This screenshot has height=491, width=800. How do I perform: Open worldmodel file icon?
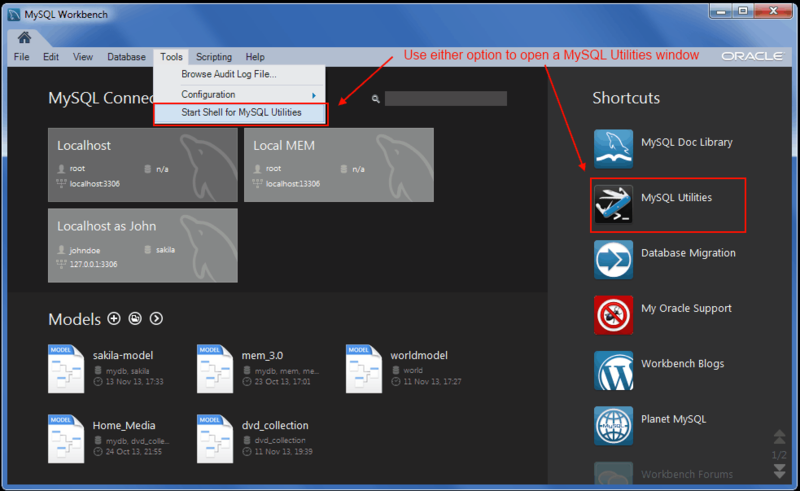364,369
